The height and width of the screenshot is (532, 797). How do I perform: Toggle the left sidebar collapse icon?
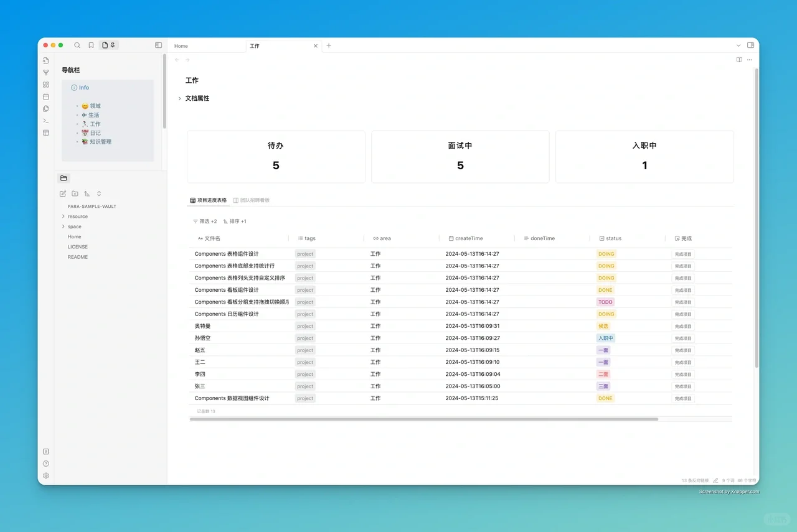coord(158,45)
